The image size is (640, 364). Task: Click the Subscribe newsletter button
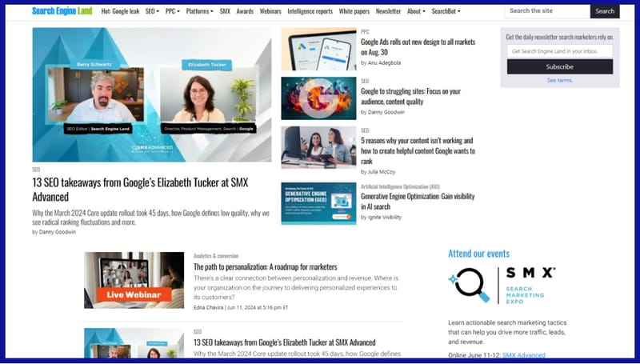pyautogui.click(x=559, y=67)
